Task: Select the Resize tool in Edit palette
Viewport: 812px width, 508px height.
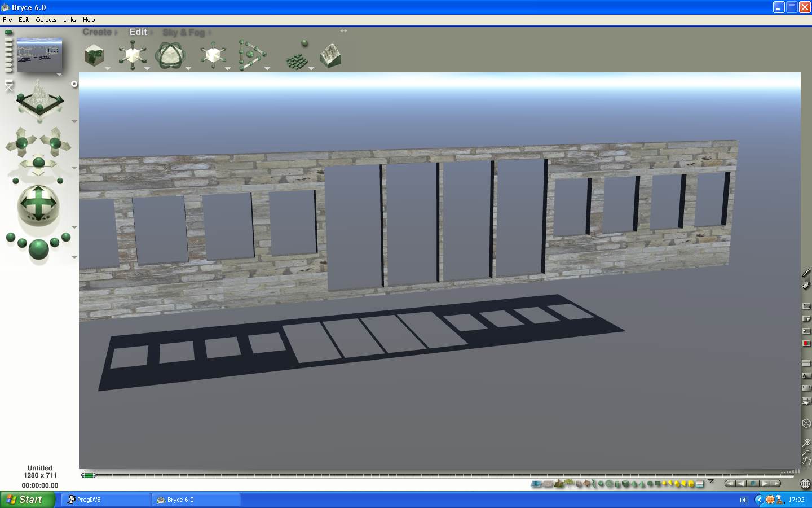Action: pyautogui.click(x=132, y=55)
